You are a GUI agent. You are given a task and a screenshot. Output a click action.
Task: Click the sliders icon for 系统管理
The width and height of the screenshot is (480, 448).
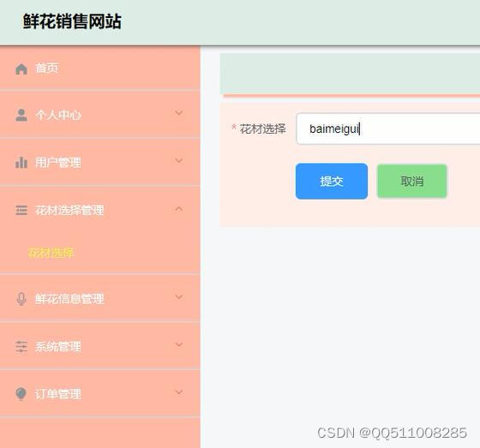pyautogui.click(x=21, y=346)
